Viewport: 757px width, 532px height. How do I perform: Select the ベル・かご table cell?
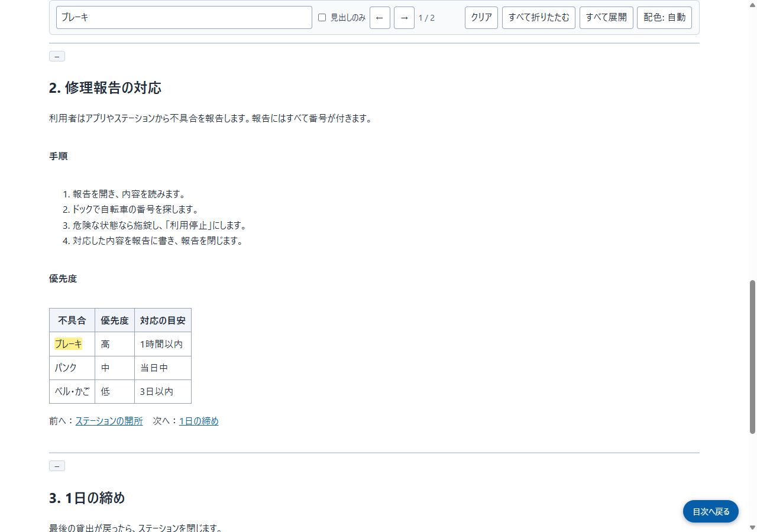72,391
